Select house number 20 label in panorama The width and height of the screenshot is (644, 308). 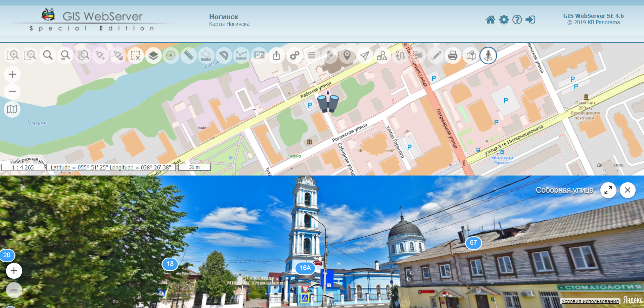7,255
